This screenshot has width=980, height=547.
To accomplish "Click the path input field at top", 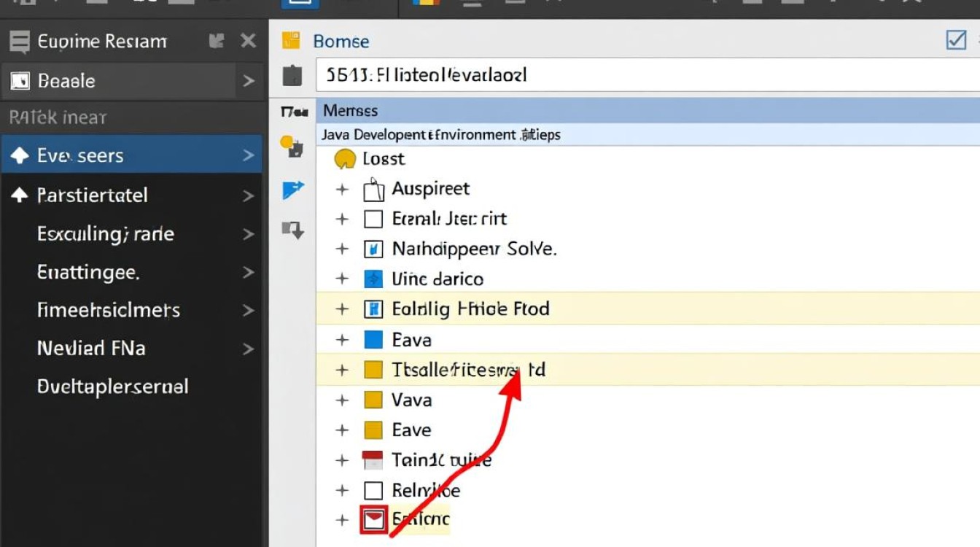I will [x=642, y=75].
